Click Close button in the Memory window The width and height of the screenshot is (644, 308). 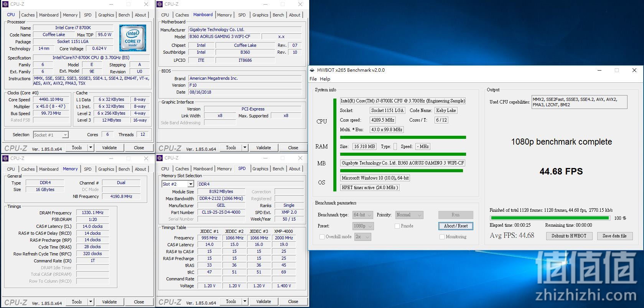click(x=139, y=302)
